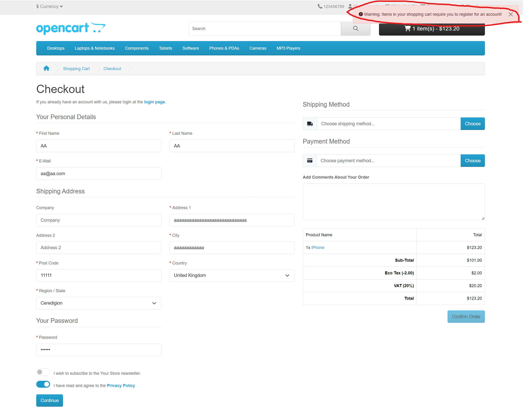Open the Privacy Policy link
The height and width of the screenshot is (420, 523).
[x=121, y=386]
